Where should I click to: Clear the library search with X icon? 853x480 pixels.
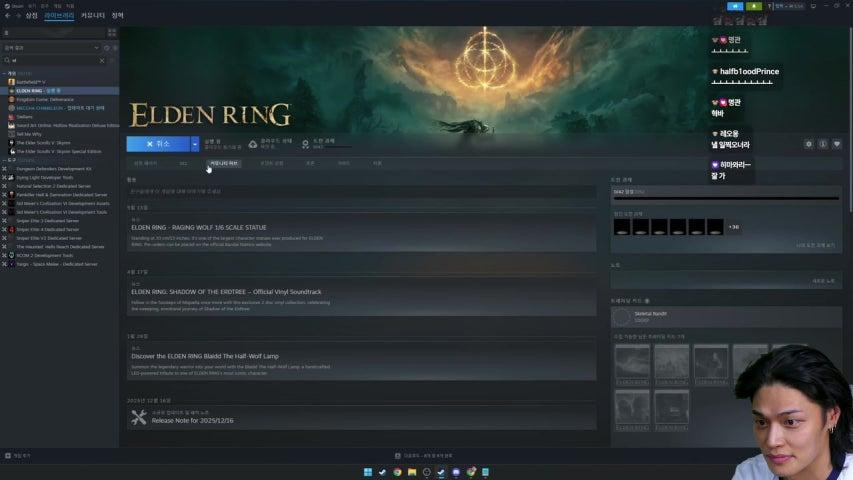[102, 60]
